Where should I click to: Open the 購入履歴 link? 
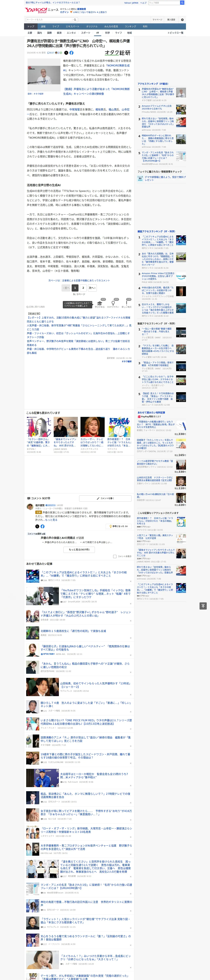[171, 20]
